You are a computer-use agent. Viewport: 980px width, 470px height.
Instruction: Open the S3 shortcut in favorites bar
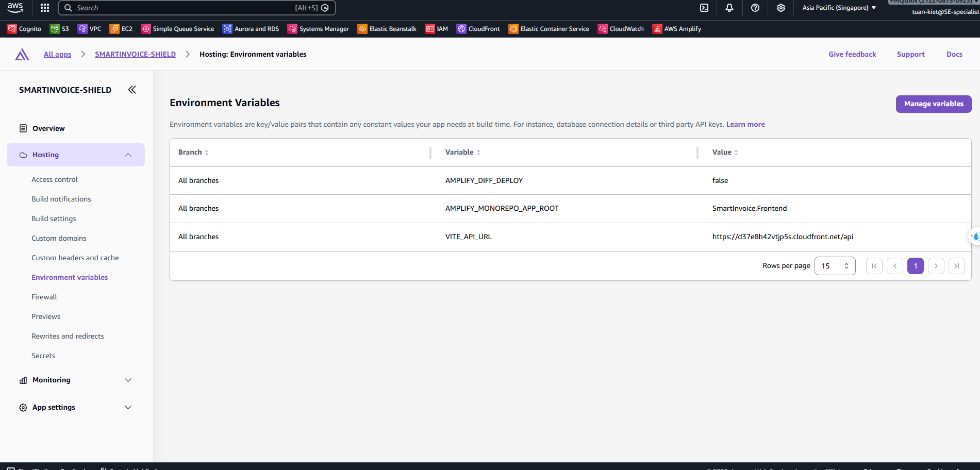pyautogui.click(x=60, y=29)
